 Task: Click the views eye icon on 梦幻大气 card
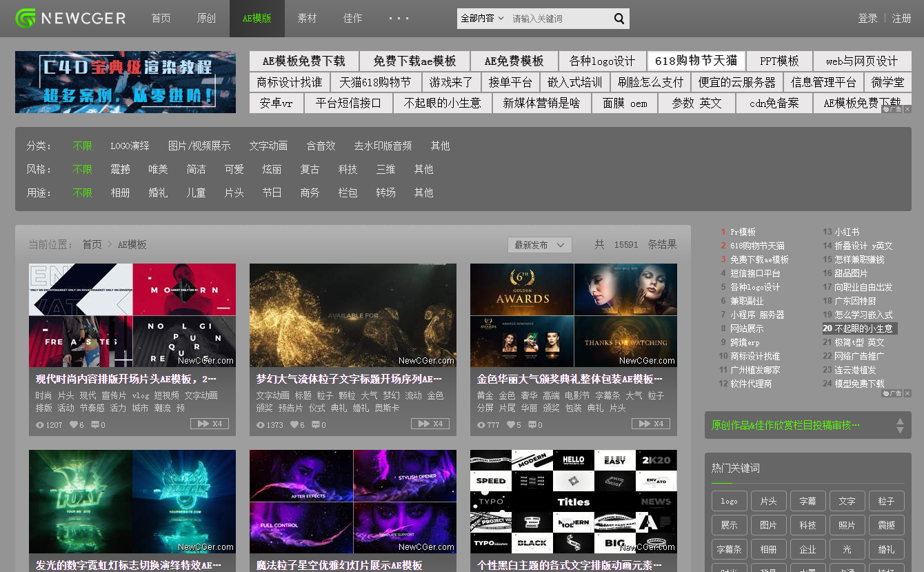coord(261,425)
